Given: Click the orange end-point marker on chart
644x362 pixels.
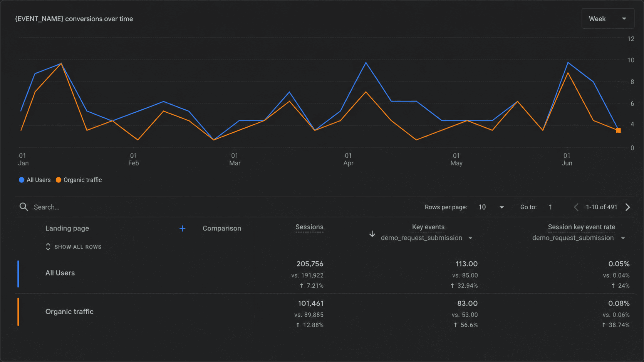Looking at the screenshot, I should point(618,130).
